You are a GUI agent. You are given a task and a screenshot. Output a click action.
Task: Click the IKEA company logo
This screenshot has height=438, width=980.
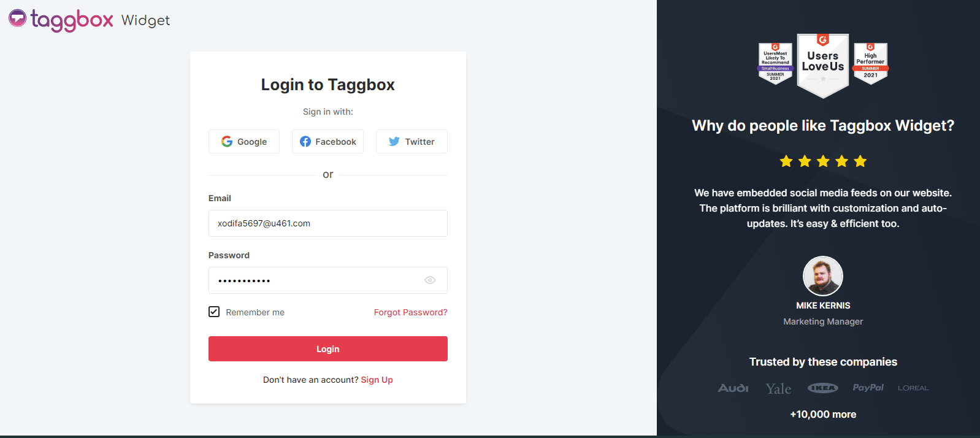822,388
